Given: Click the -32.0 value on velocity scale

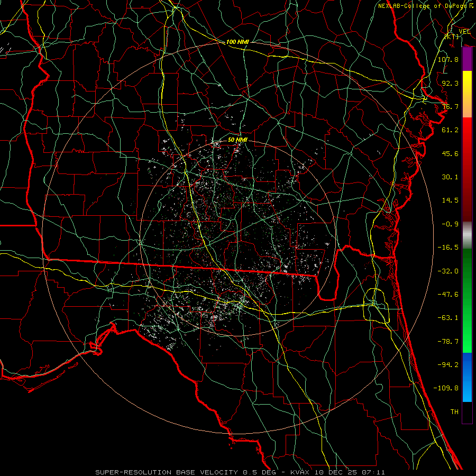Looking at the screenshot, I should pos(448,271).
